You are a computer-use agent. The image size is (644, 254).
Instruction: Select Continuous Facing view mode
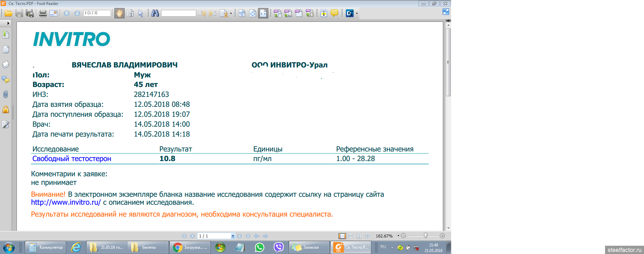pyautogui.click(x=368, y=236)
